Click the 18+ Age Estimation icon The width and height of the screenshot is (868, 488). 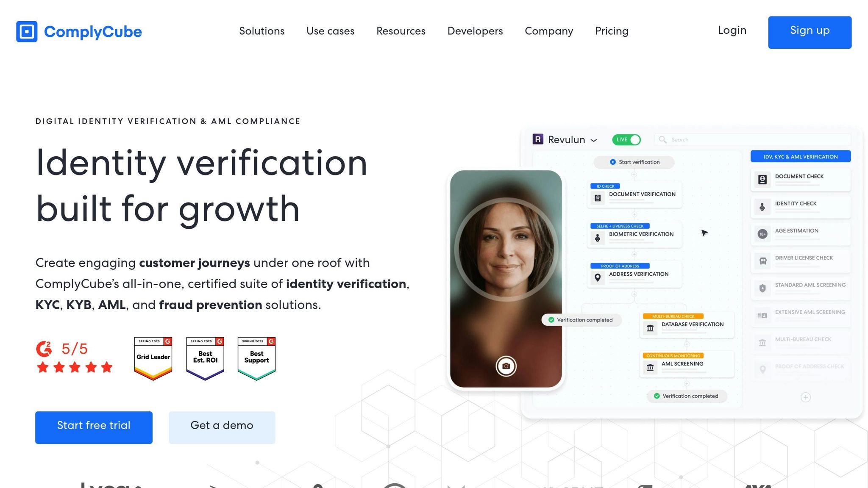pyautogui.click(x=762, y=234)
